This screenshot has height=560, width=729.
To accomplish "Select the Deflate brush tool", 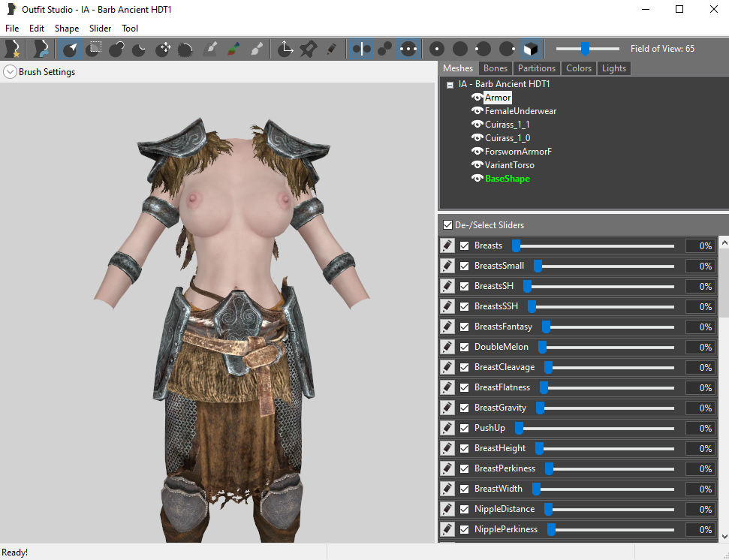I will pos(139,49).
